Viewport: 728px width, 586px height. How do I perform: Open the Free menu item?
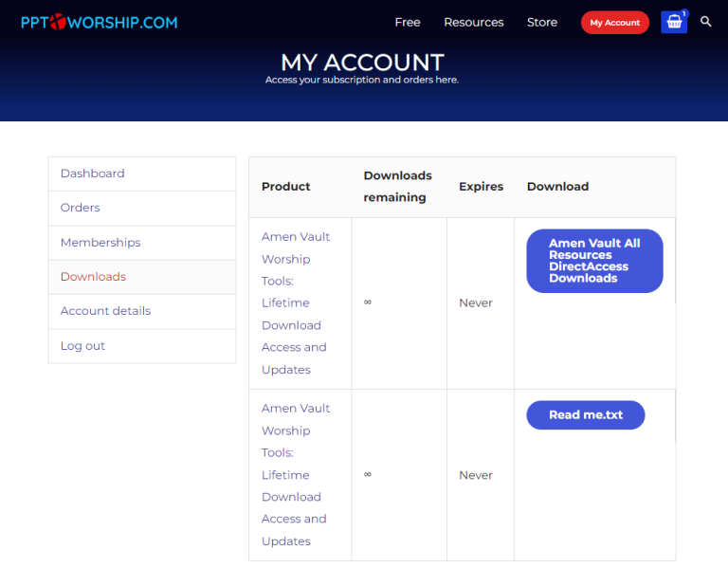[x=408, y=23]
